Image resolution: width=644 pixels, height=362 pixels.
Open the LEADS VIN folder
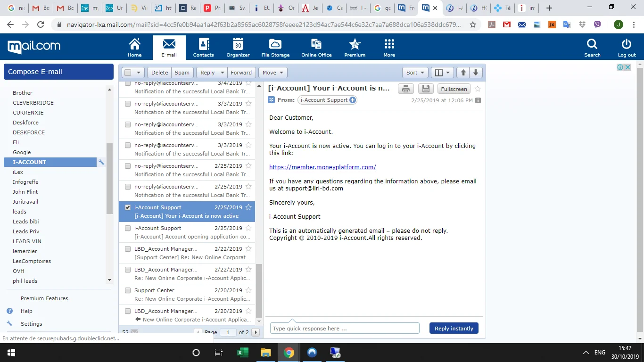click(27, 241)
